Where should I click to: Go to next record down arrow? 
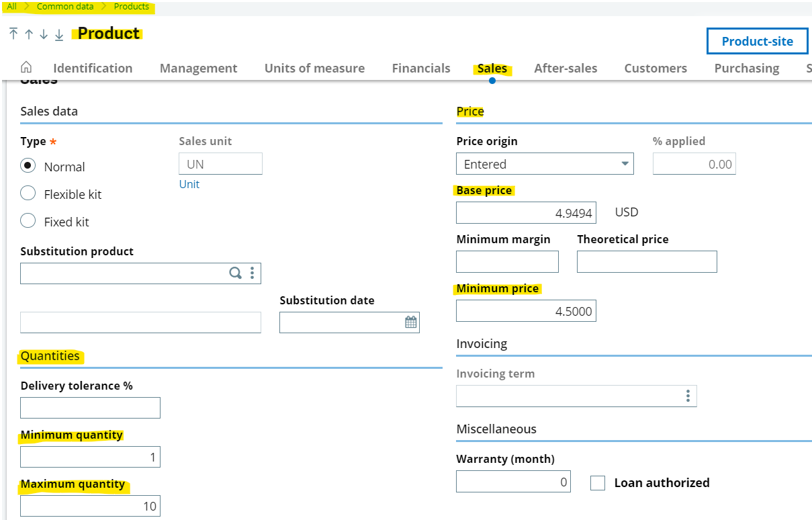click(x=44, y=34)
